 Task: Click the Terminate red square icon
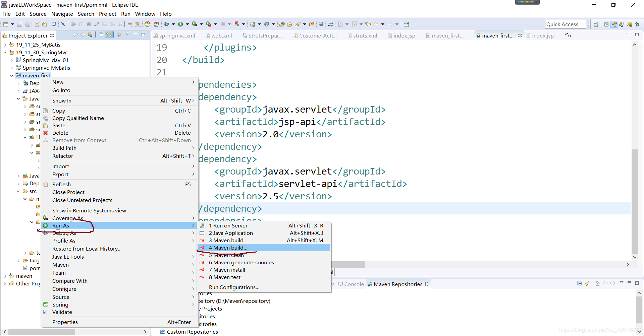pos(89,24)
